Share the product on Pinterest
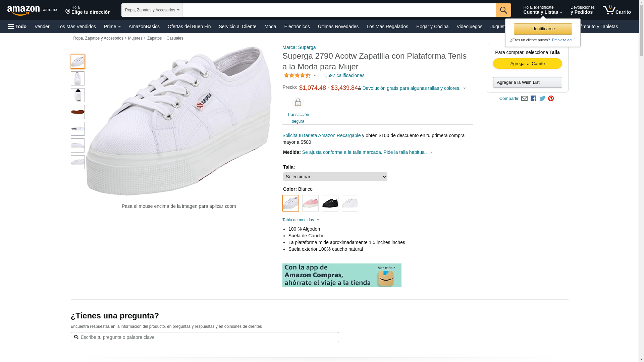The image size is (644, 362). [x=551, y=99]
